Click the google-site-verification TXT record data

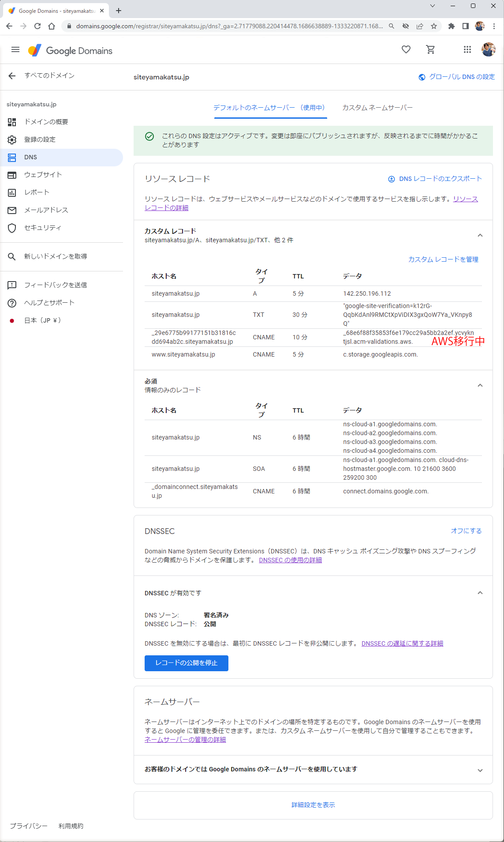point(408,315)
